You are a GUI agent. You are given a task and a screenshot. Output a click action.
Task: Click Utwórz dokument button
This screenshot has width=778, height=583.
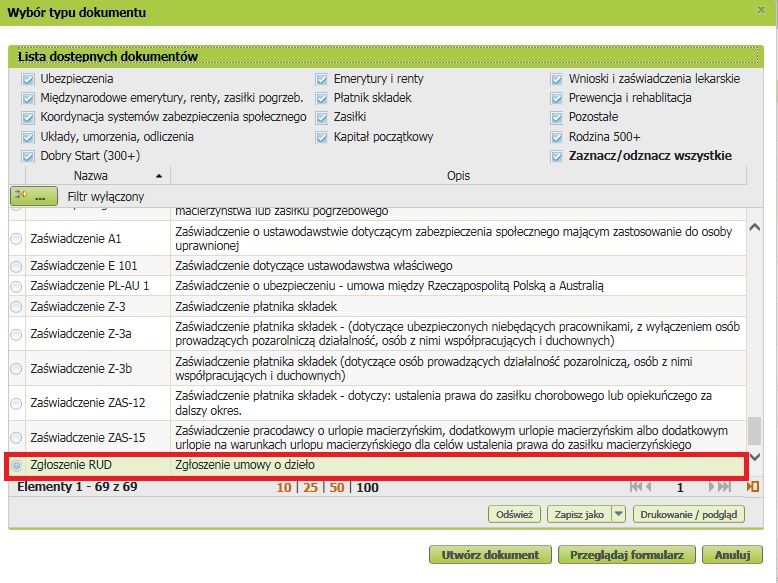coord(490,555)
